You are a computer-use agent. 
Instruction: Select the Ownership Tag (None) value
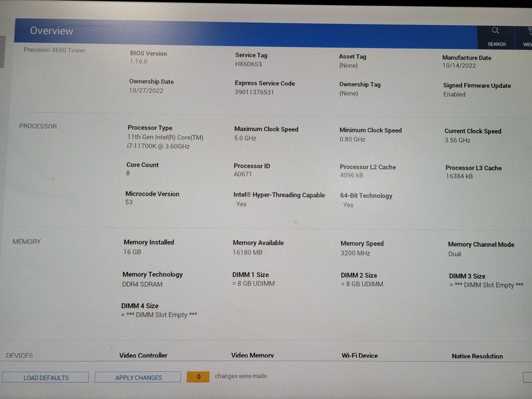tap(349, 93)
